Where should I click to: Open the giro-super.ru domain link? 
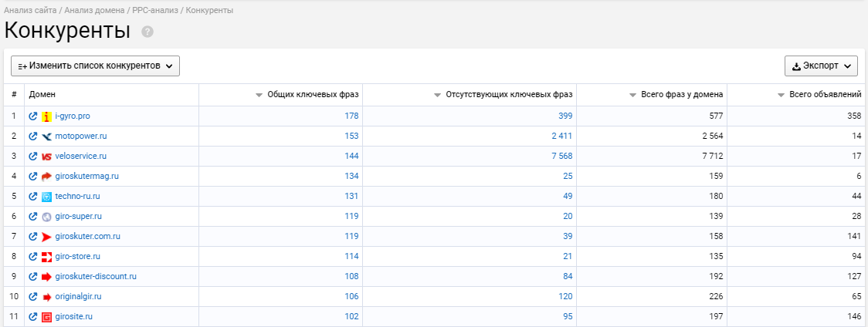[x=79, y=217]
